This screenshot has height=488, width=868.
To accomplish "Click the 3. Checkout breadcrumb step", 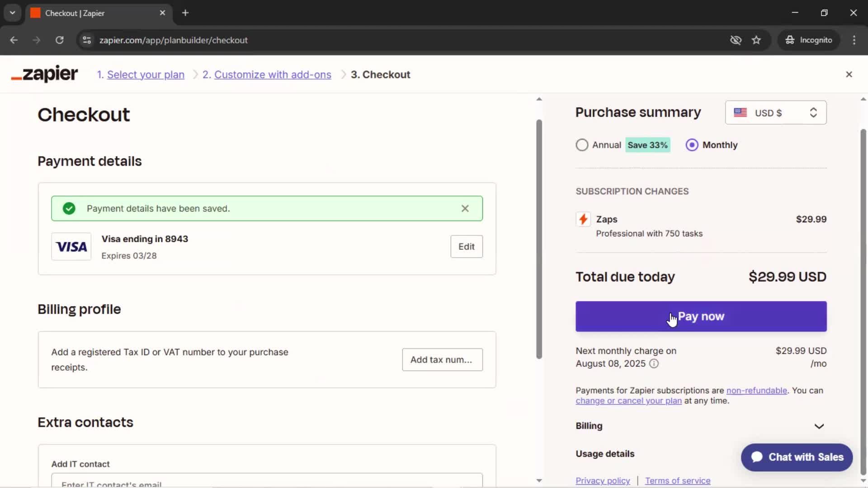I will tap(380, 75).
